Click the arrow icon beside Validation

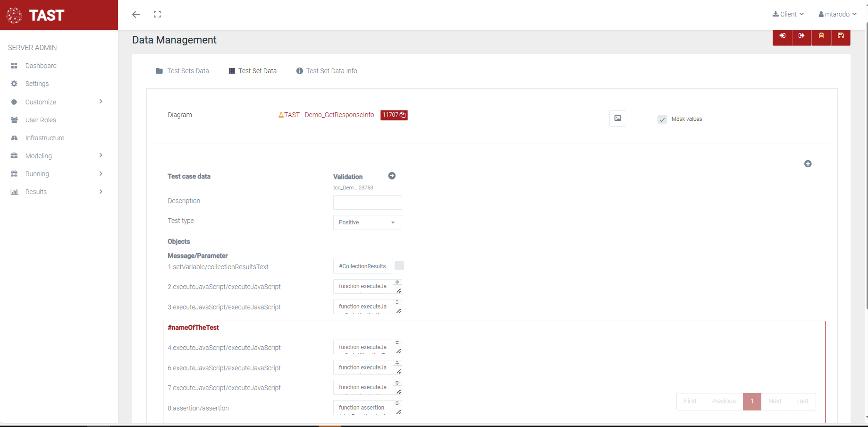click(392, 176)
